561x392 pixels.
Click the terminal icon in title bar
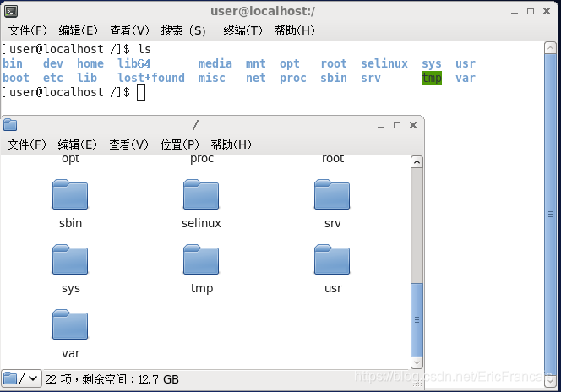(11, 12)
